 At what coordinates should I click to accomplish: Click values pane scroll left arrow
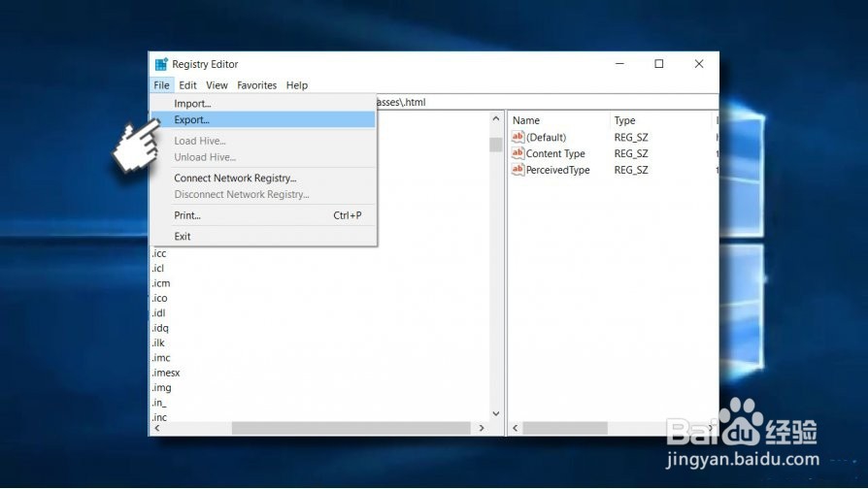[x=515, y=428]
